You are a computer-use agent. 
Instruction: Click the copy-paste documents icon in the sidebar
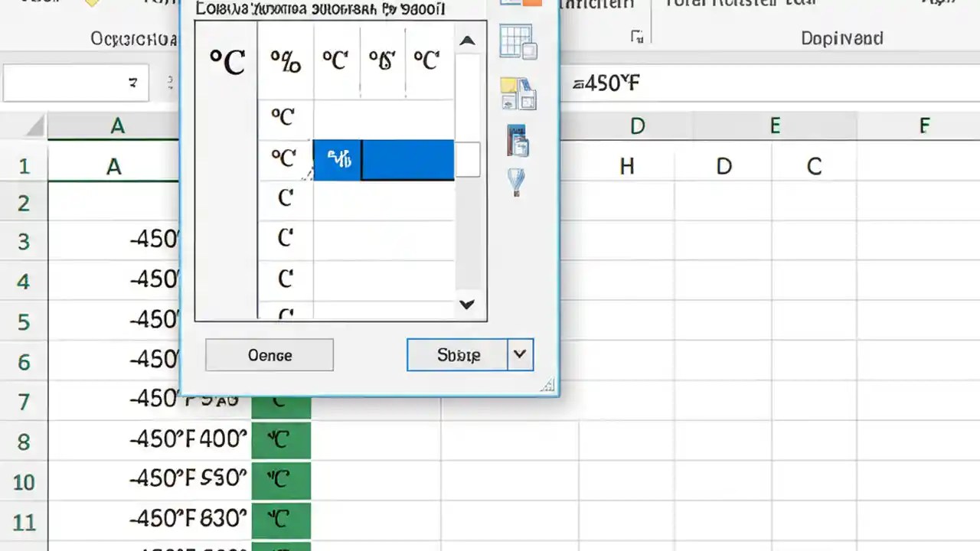518,92
